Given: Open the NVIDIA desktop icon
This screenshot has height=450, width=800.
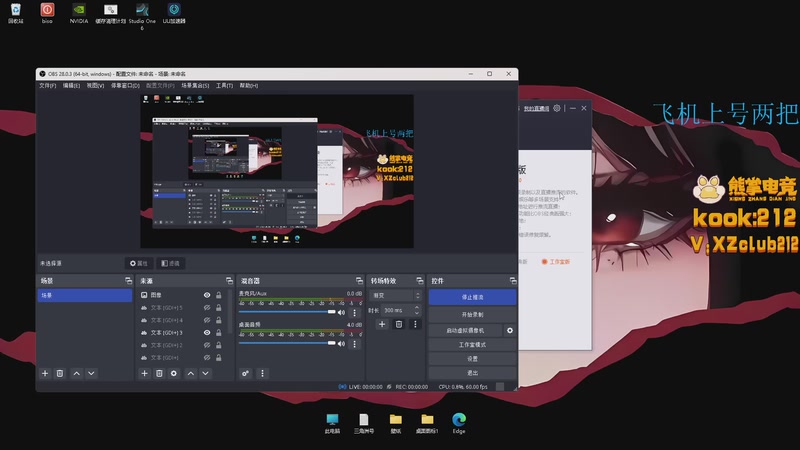Looking at the screenshot, I should tap(79, 14).
